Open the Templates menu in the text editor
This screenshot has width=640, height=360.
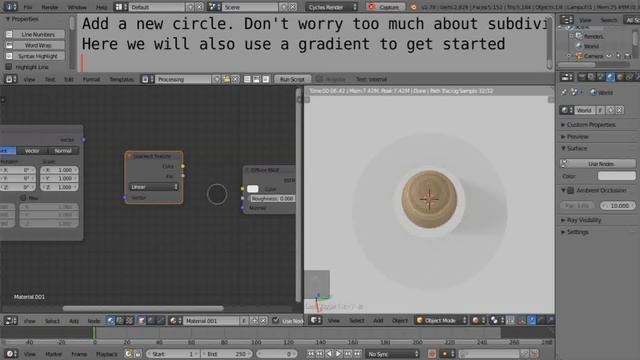click(122, 80)
